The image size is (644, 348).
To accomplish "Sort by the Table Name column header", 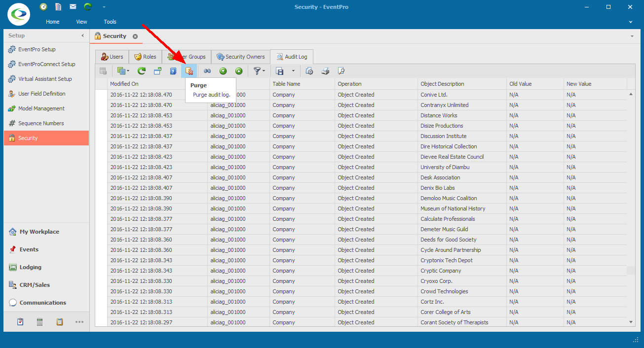I will (x=303, y=84).
